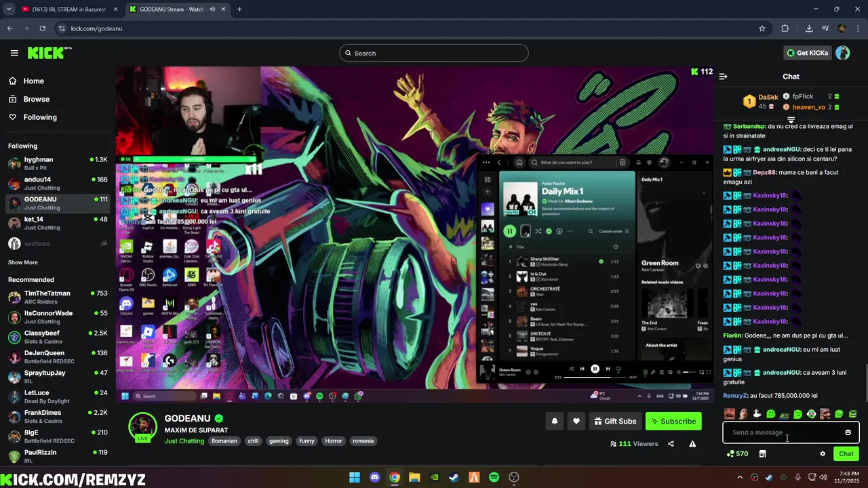This screenshot has height=488, width=868.
Task: Report stream with warning triangle icon
Action: (x=692, y=444)
